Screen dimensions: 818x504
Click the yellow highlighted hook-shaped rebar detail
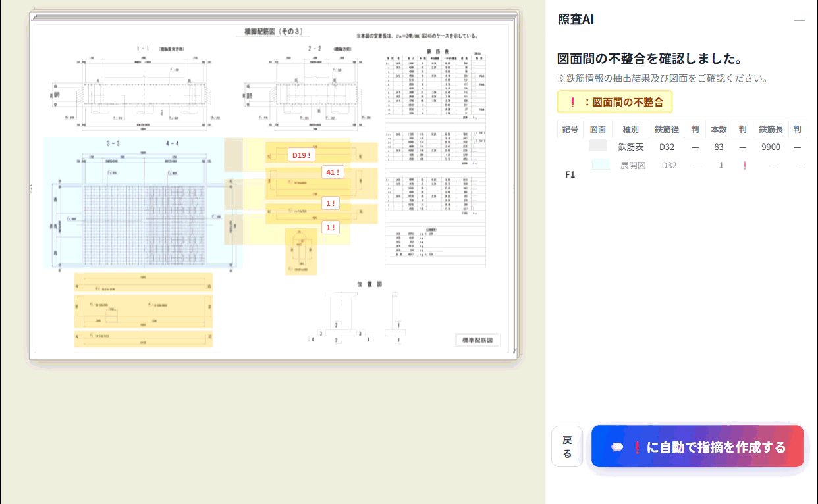[300, 251]
